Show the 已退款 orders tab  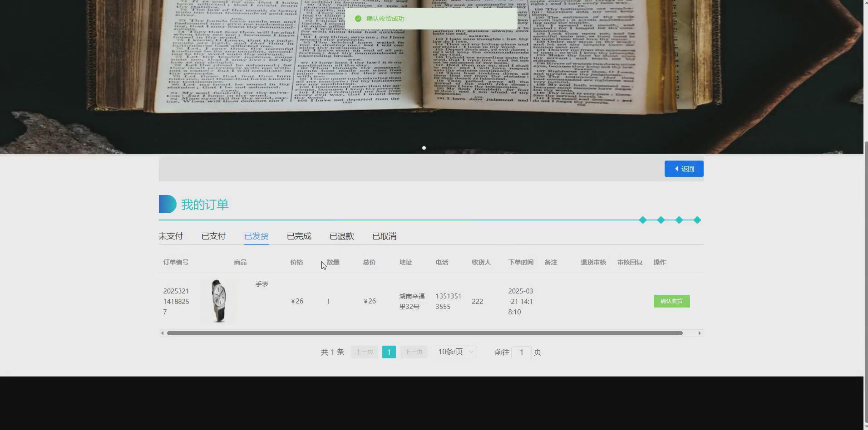[x=341, y=236]
